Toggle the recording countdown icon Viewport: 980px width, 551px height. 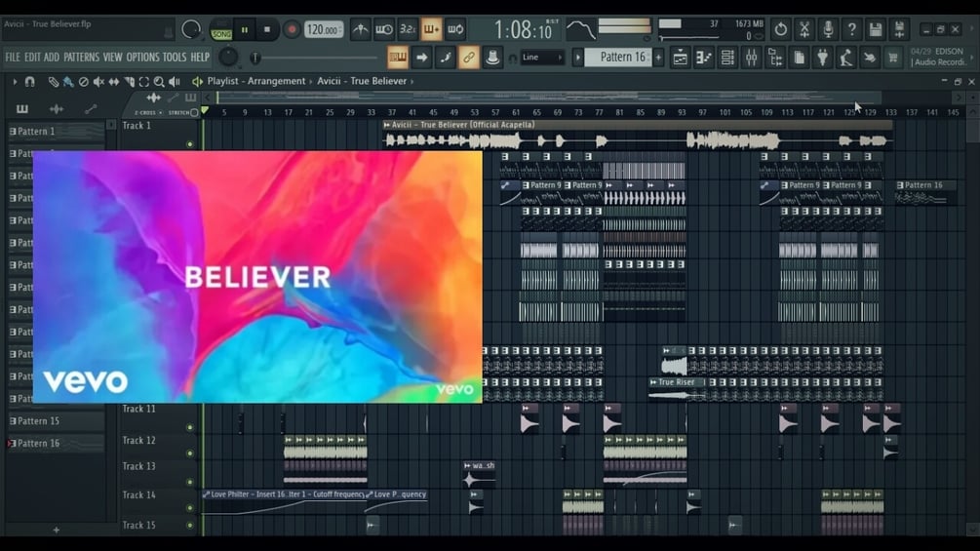pos(408,29)
